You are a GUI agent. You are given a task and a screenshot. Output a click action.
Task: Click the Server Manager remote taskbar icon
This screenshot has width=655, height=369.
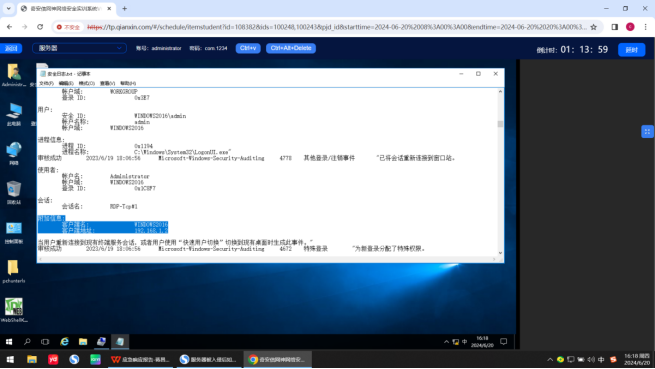coord(101,342)
